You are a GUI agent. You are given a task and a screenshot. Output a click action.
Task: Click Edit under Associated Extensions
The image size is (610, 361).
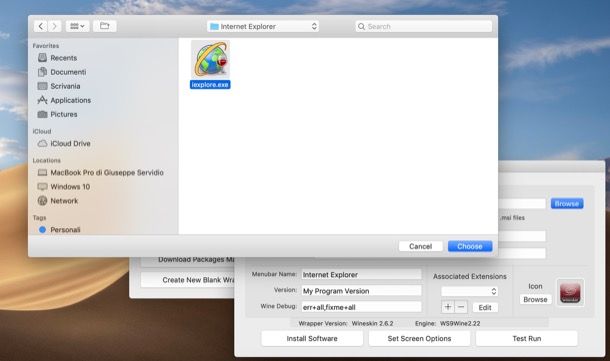pyautogui.click(x=485, y=307)
